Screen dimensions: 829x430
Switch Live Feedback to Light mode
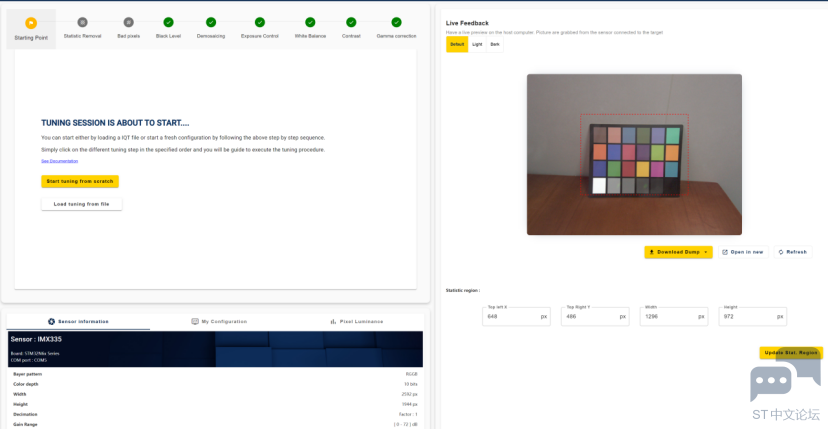(477, 44)
